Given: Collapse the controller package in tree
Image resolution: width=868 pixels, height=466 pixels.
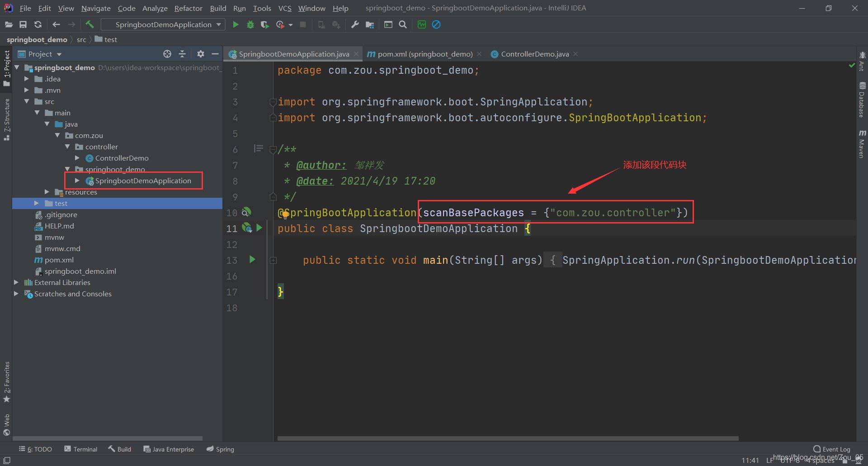Looking at the screenshot, I should point(67,147).
